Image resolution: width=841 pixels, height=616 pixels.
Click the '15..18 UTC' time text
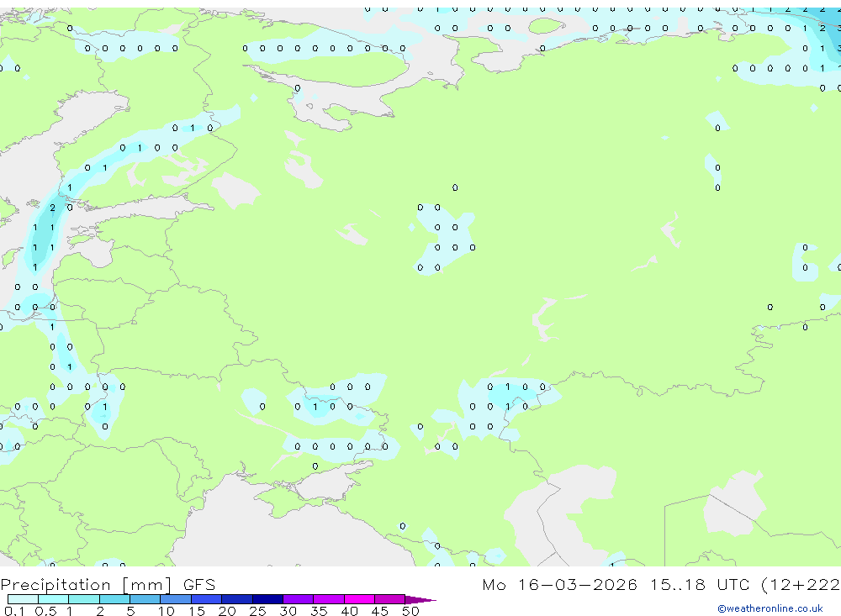[x=701, y=584]
